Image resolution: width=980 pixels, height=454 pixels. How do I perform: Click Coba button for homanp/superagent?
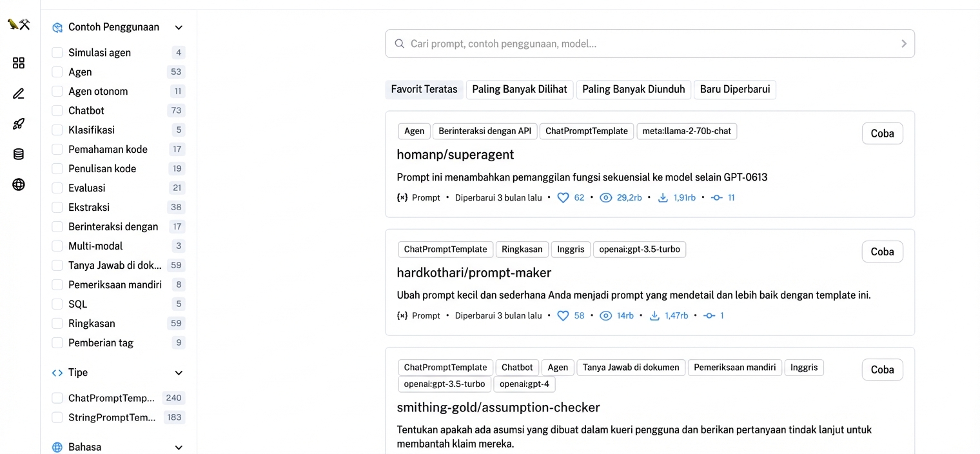[882, 133]
